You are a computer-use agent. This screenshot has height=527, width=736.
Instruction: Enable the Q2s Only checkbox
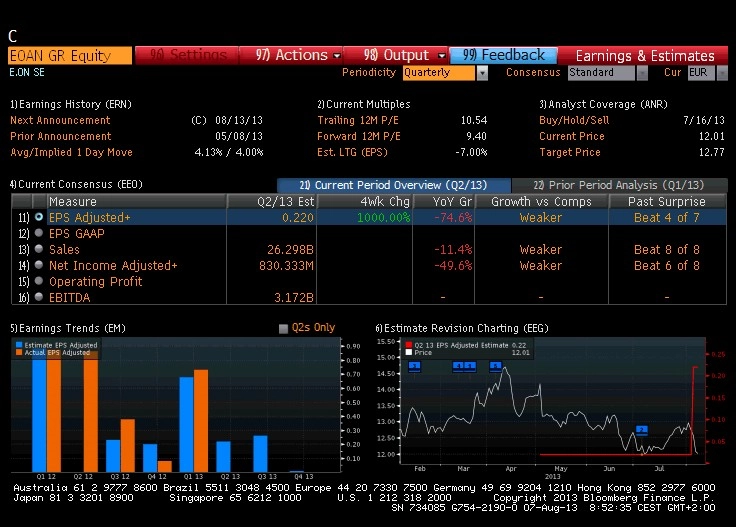(283, 328)
